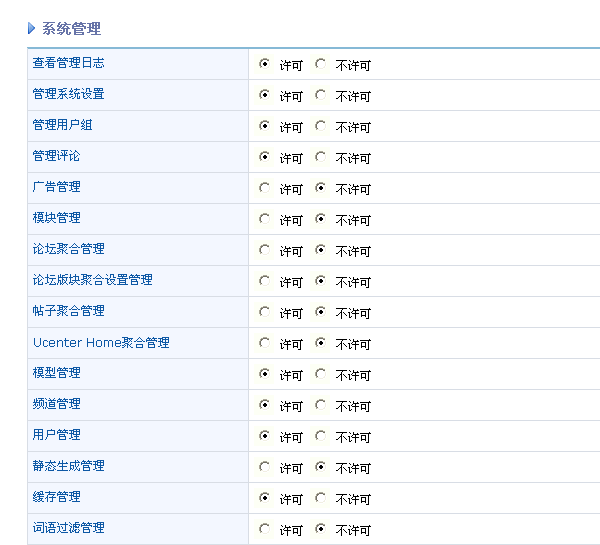Enable Ucenter Home聚合管理 with 许可
600x545 pixels.
[264, 343]
